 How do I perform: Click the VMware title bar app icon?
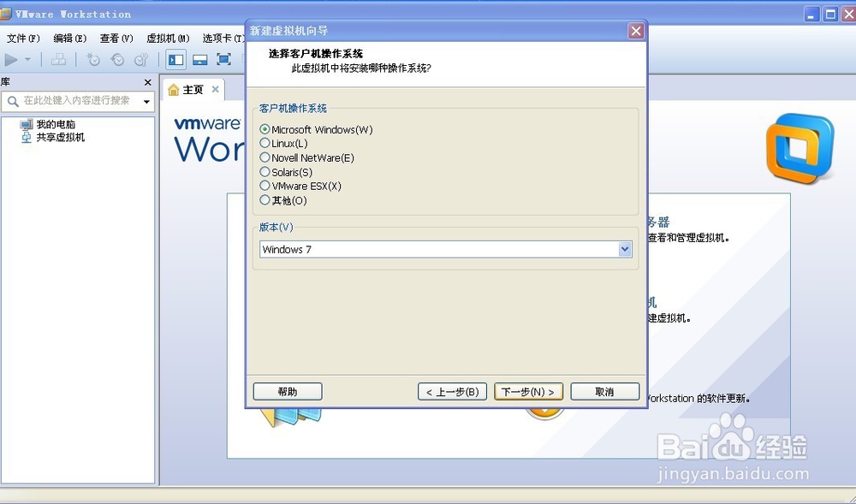(5, 14)
